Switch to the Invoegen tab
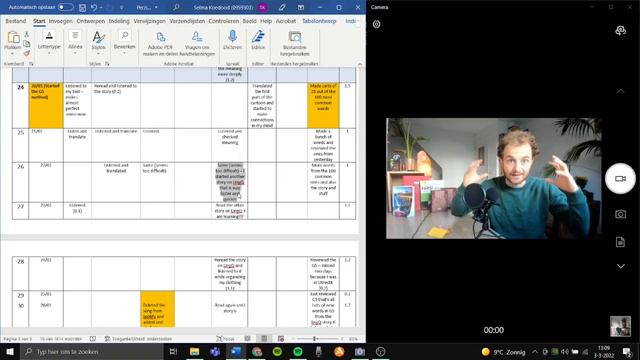This screenshot has width=640, height=360. [60, 21]
